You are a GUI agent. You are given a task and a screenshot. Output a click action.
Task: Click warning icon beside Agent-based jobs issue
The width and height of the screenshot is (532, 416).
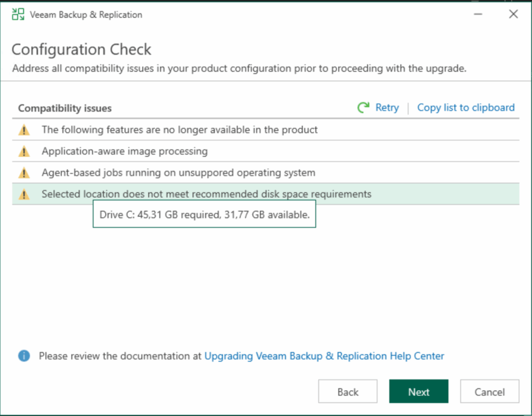point(24,173)
